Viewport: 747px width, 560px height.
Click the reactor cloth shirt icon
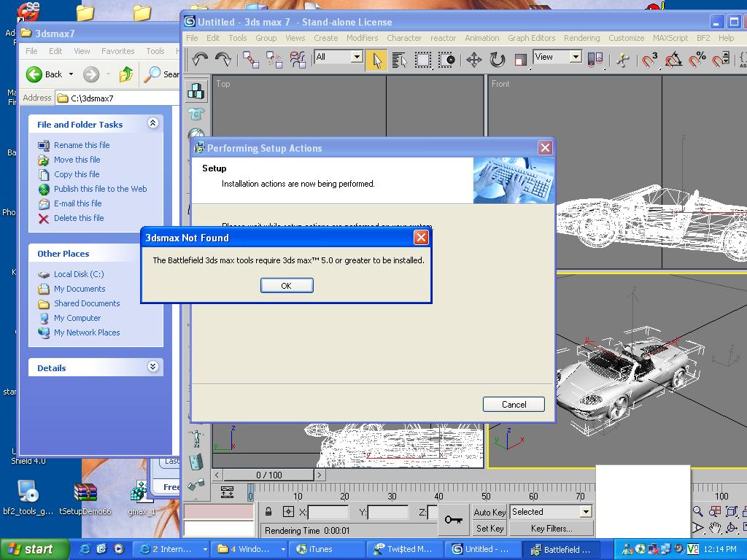(196, 114)
